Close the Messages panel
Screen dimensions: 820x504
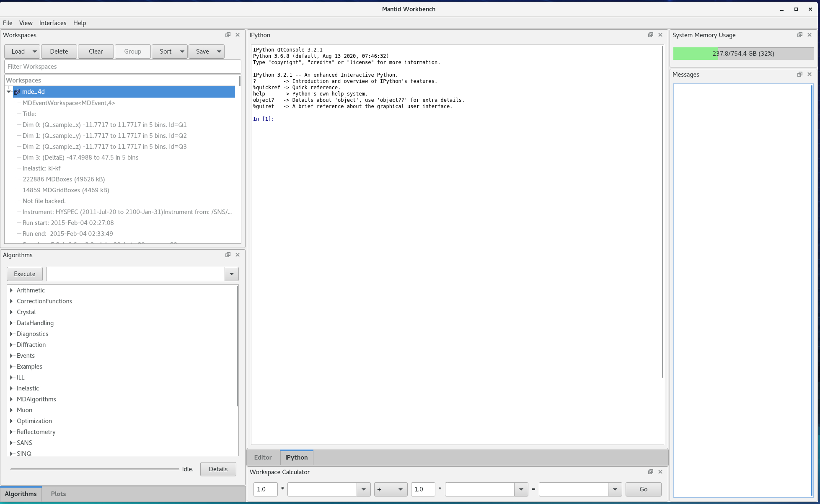[x=810, y=75]
